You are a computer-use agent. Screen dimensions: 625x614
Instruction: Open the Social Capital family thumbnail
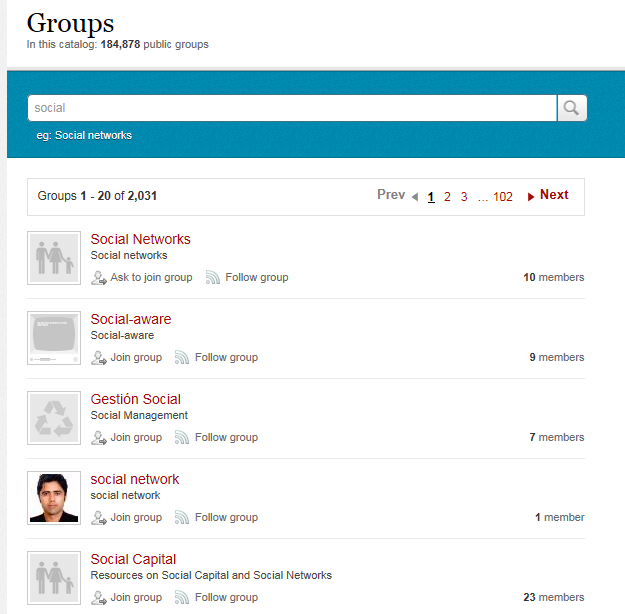[x=54, y=578]
